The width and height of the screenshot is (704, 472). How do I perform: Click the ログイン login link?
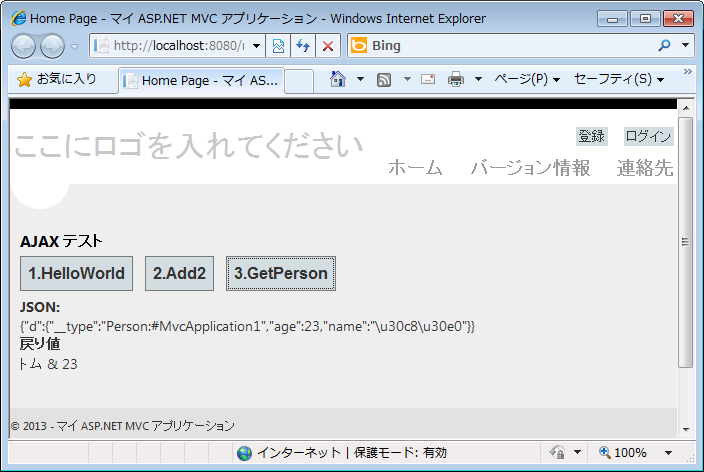point(648,136)
